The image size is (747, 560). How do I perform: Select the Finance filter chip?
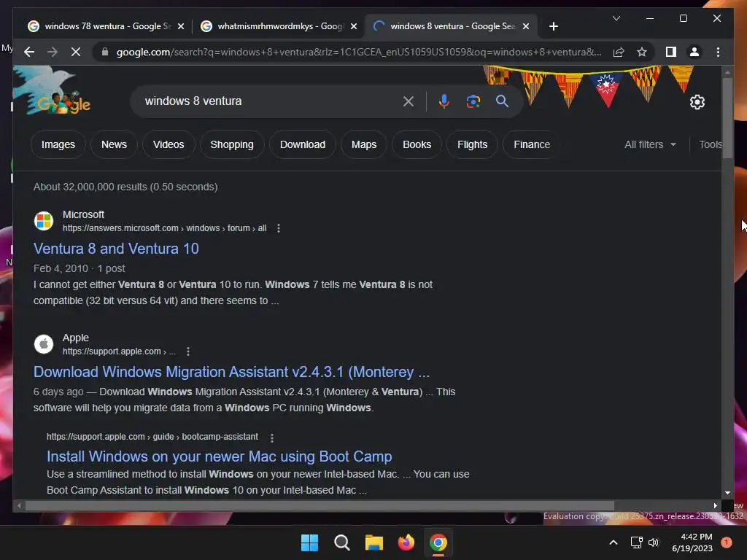[x=532, y=144]
